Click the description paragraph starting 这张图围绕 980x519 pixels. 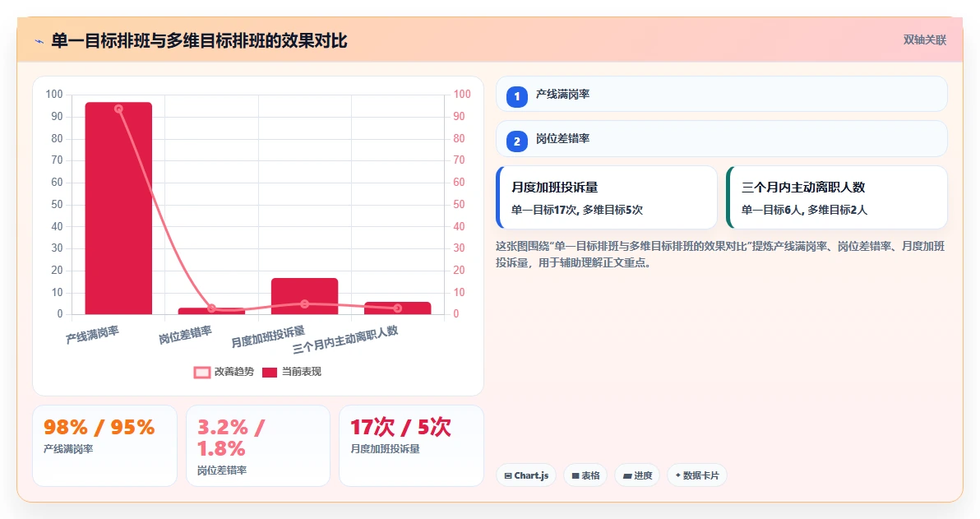(720, 254)
